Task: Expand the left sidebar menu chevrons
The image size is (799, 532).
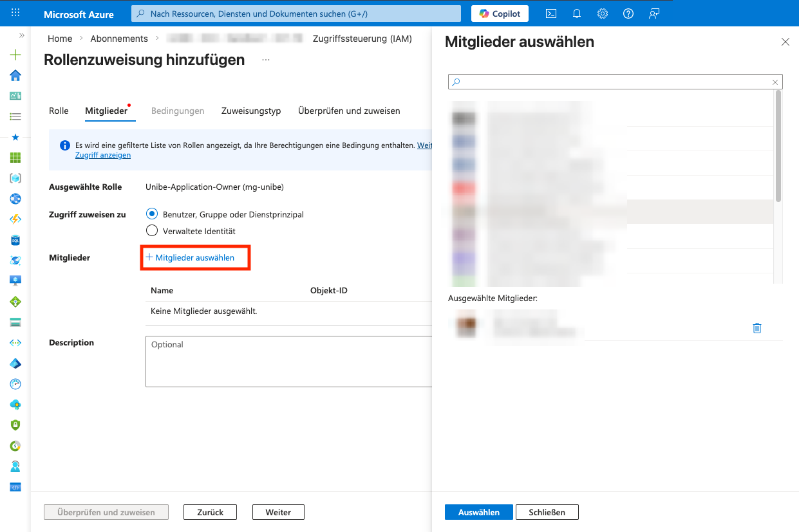Action: click(22, 35)
